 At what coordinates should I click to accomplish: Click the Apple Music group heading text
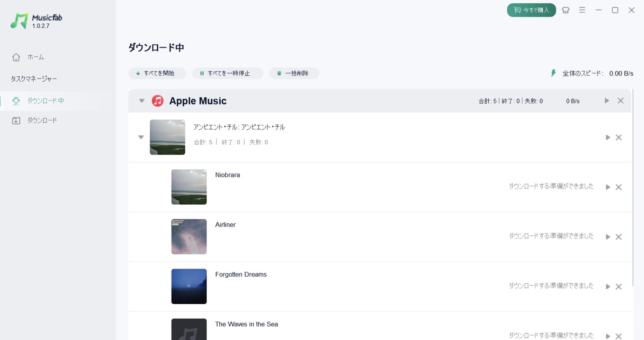click(198, 101)
